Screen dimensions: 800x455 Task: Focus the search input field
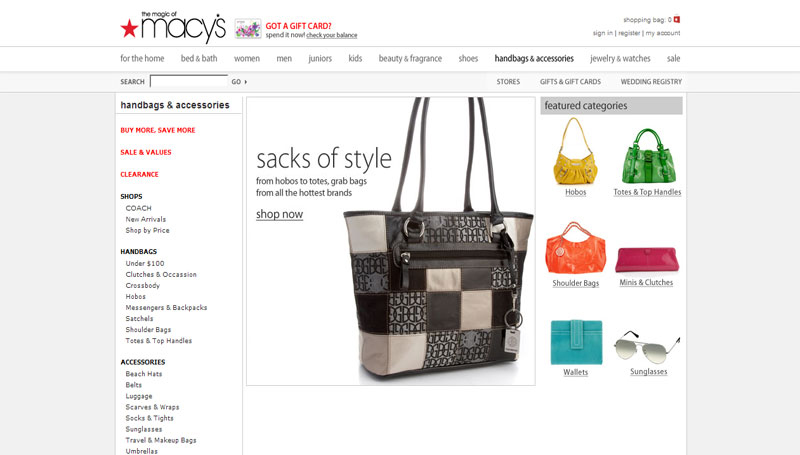pos(189,81)
